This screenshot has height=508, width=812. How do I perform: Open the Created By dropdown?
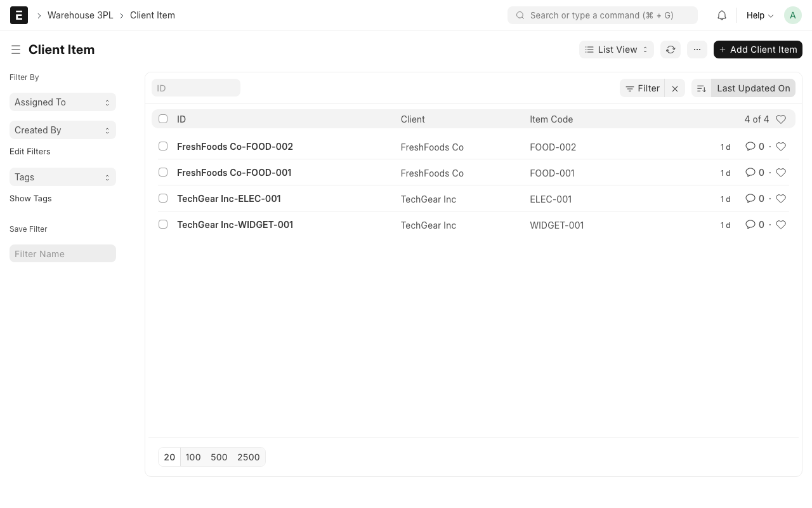(x=62, y=130)
